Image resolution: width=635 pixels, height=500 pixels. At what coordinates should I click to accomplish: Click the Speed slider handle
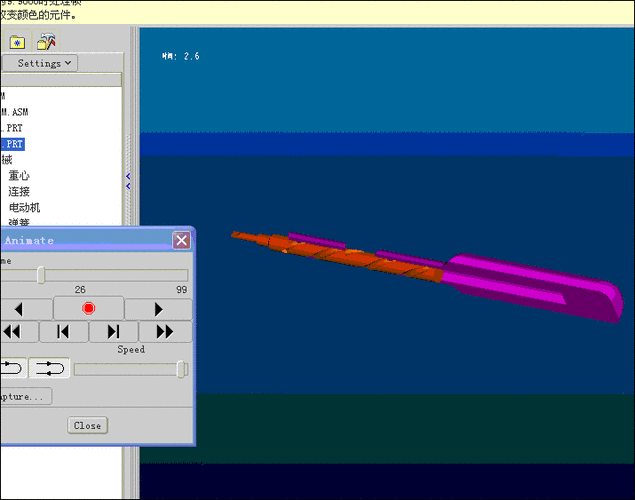click(x=182, y=369)
